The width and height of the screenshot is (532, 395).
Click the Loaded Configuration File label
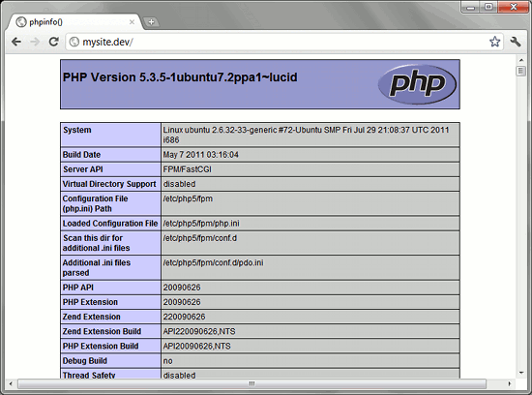[110, 224]
